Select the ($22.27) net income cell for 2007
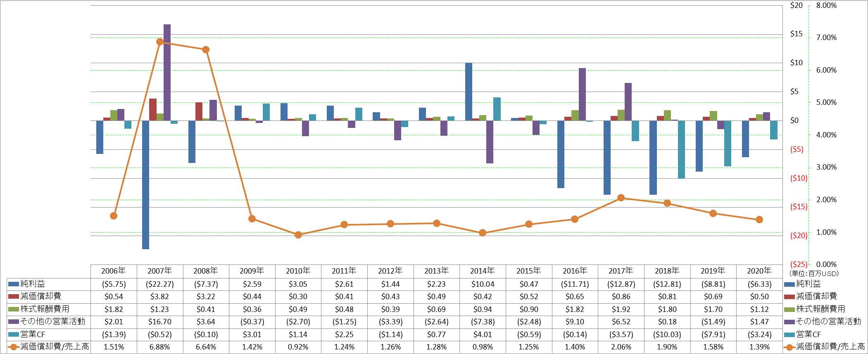This screenshot has height=354, width=868. pos(160,284)
